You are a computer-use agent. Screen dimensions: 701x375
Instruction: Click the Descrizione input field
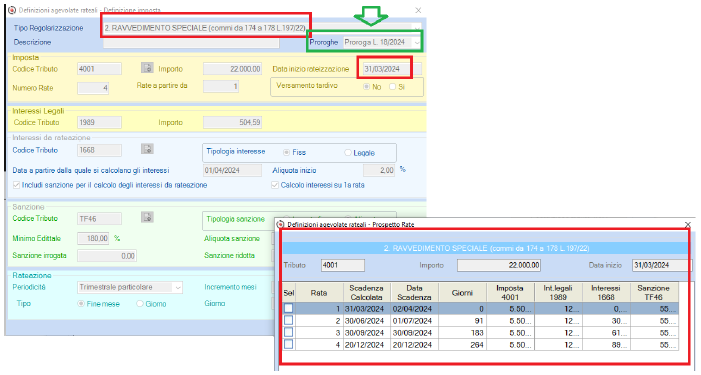coord(191,42)
